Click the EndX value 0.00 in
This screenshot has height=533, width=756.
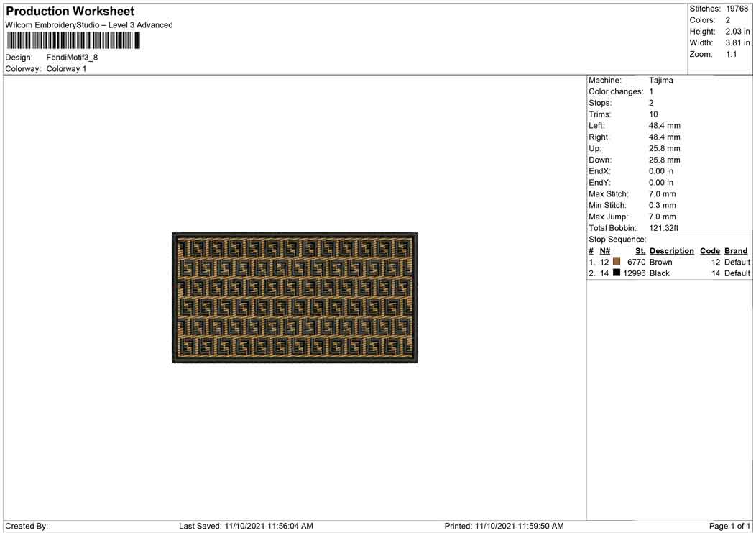click(x=661, y=171)
